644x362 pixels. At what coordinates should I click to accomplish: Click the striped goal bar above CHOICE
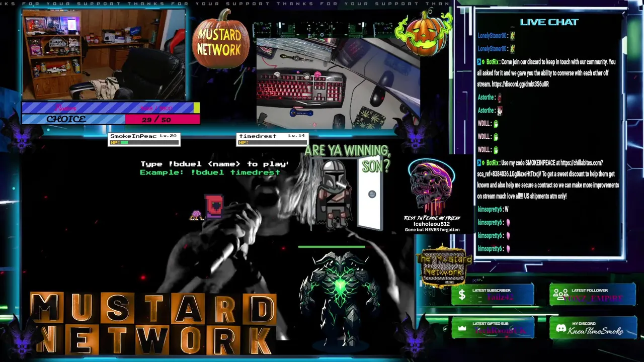pos(111,108)
